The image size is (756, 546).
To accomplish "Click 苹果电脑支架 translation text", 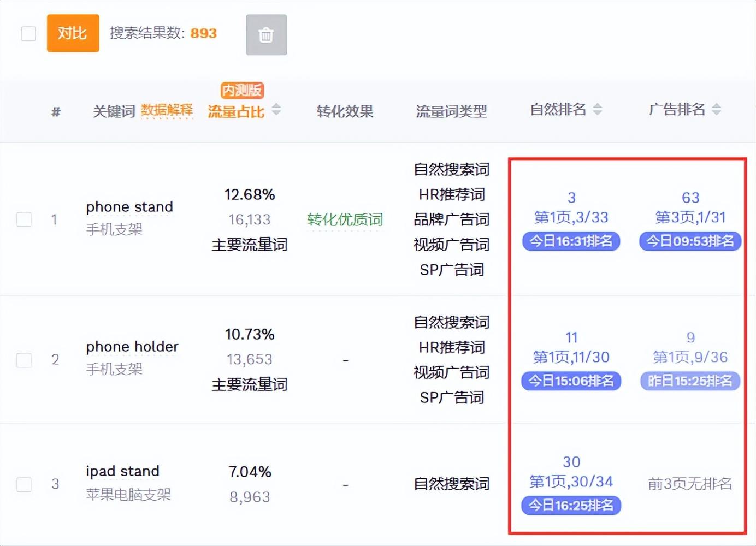I will (x=128, y=495).
